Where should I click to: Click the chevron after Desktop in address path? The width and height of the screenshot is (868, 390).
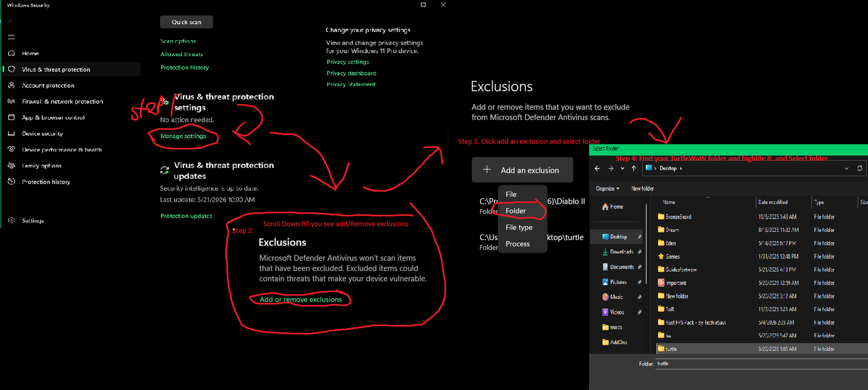681,168
